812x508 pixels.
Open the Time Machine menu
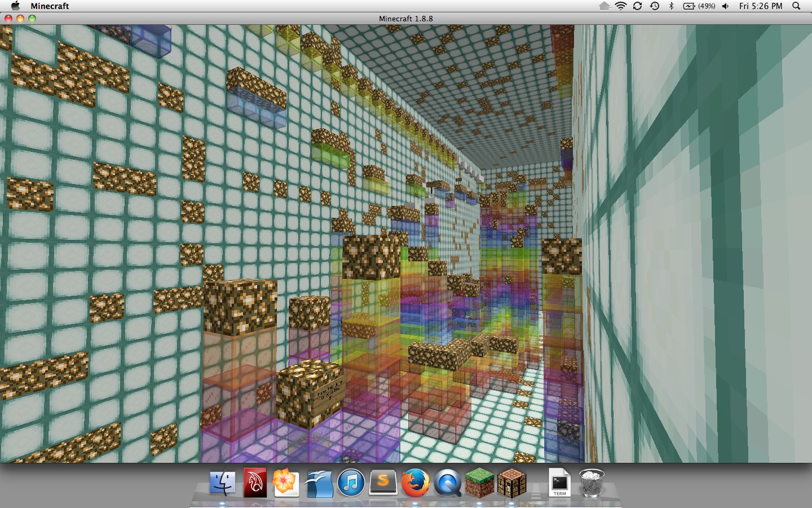(655, 6)
